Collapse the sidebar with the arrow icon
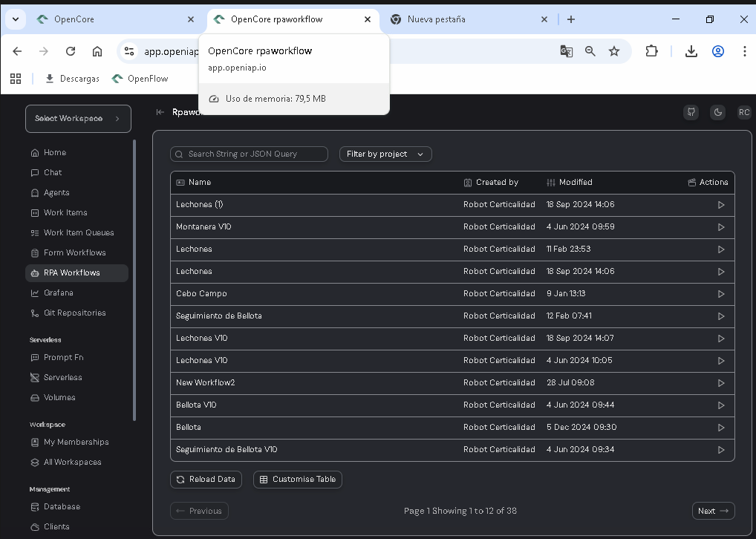Viewport: 756px width, 539px height. 160,112
